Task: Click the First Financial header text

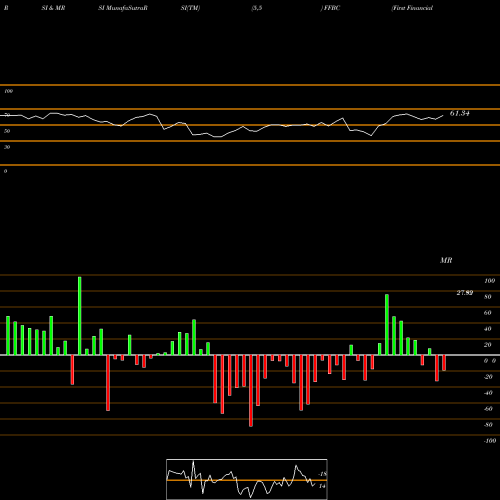Action: click(413, 8)
